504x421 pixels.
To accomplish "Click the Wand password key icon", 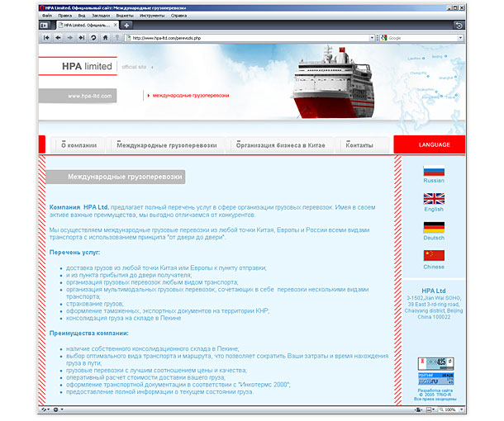I will coord(117,38).
